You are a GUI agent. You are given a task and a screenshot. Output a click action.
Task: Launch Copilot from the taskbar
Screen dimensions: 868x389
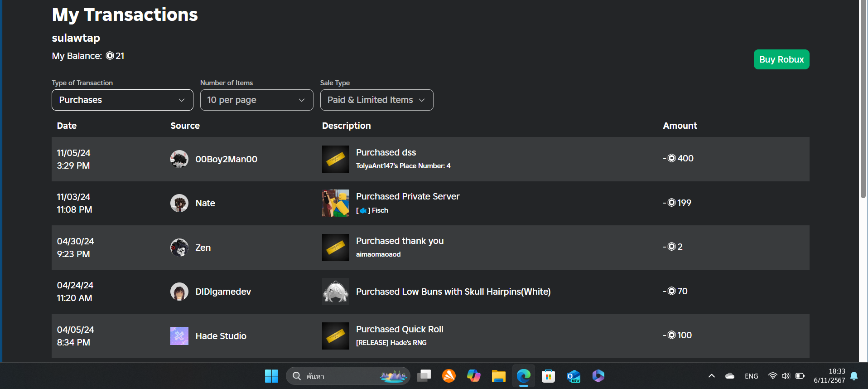(x=474, y=376)
